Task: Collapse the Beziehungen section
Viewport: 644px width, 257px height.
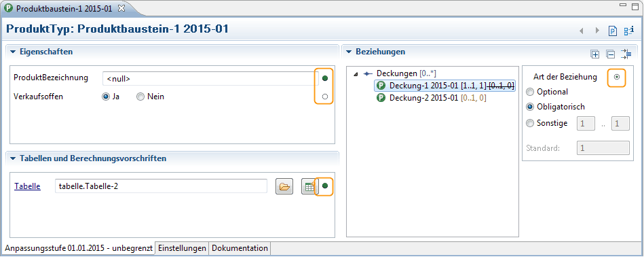Action: coord(349,52)
